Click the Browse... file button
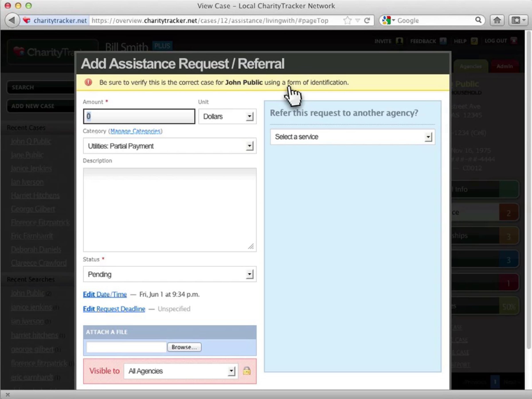This screenshot has width=532, height=399. (184, 347)
